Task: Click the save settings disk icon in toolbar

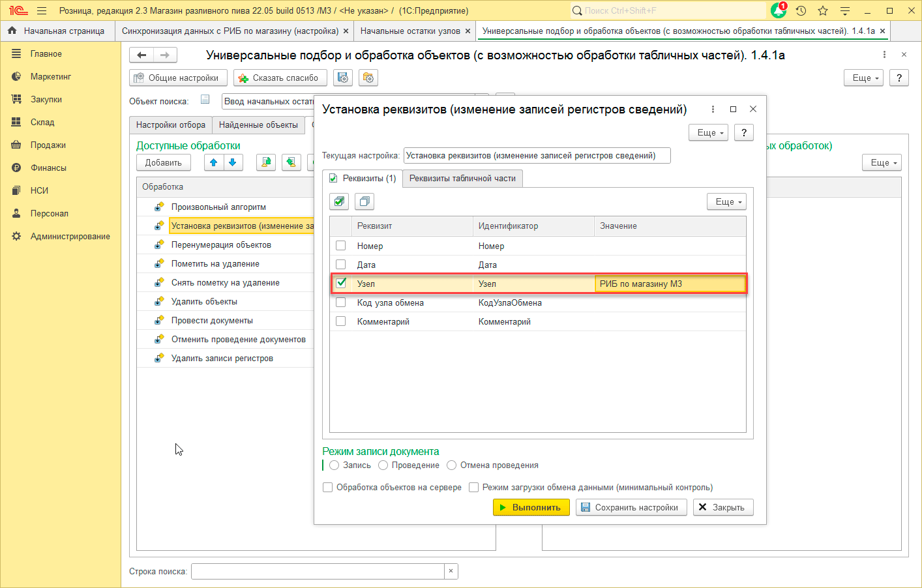Action: [343, 78]
